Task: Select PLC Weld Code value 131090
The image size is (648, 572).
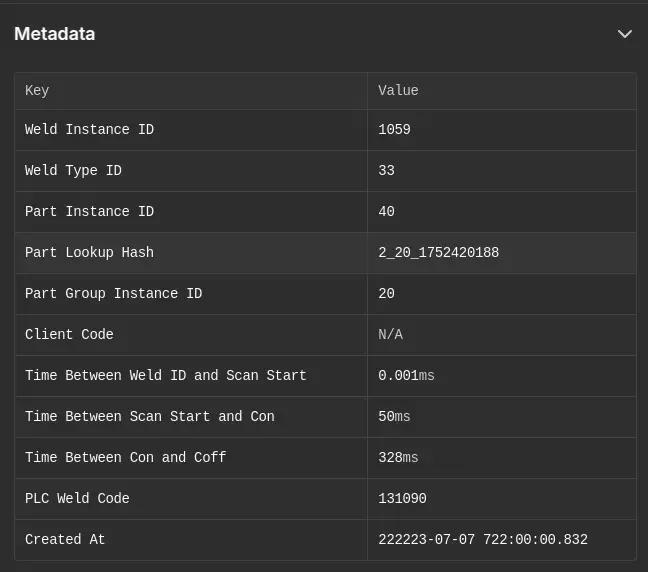Action: coord(403,498)
